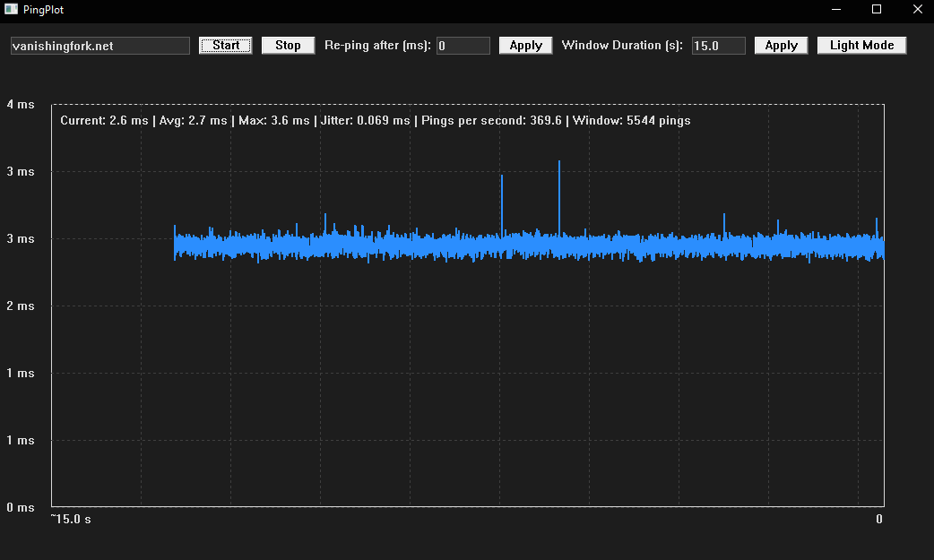Apply the re-ping delay value
The width and height of the screenshot is (934, 560).
pyautogui.click(x=525, y=46)
